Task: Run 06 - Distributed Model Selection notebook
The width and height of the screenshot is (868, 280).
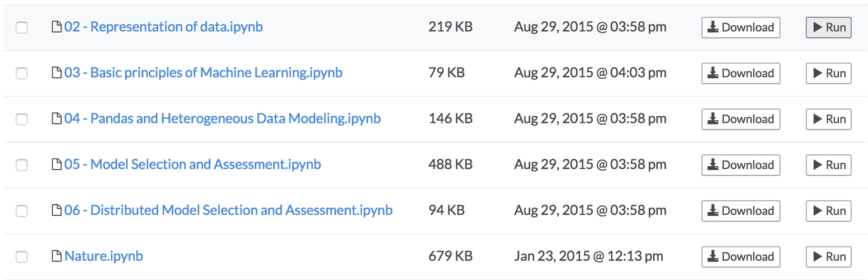Action: (x=828, y=211)
